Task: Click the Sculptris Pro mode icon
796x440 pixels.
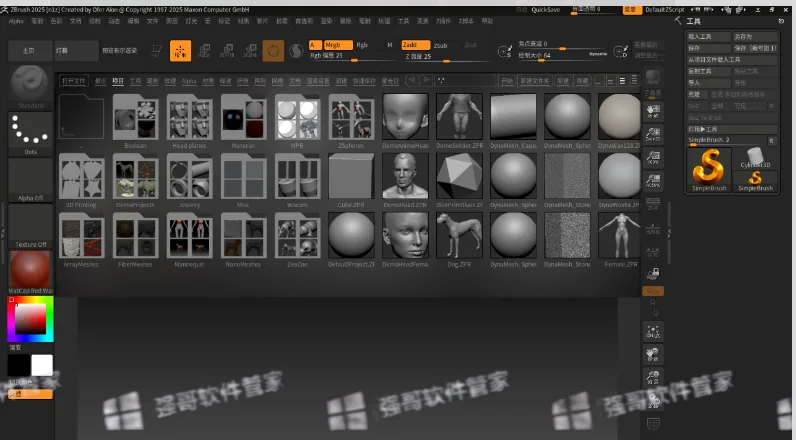Action: coord(296,51)
